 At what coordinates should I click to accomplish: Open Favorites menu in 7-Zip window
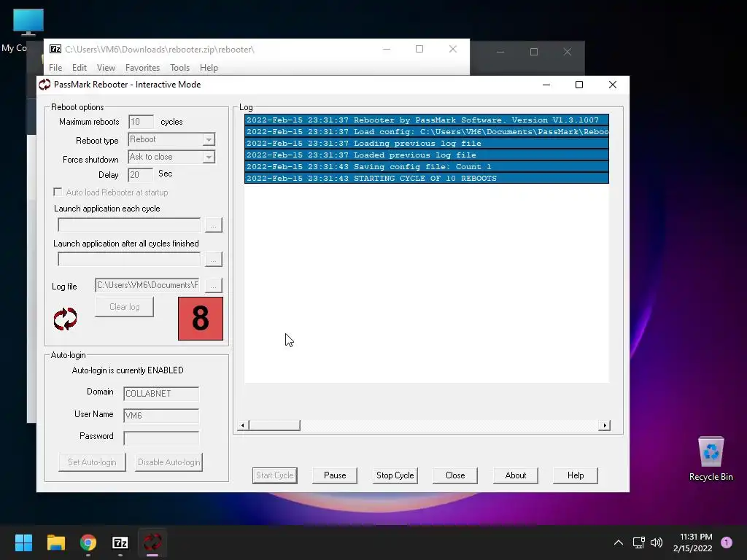[x=142, y=68]
